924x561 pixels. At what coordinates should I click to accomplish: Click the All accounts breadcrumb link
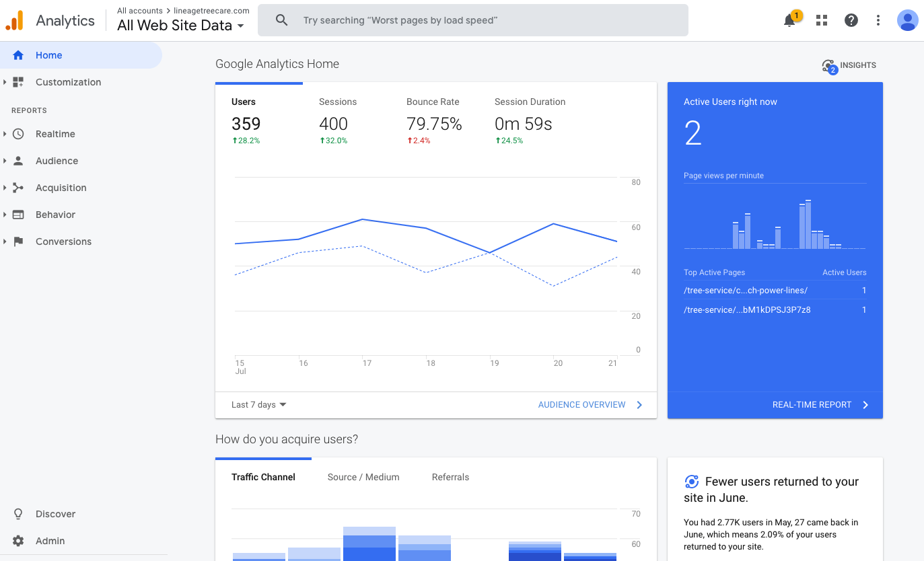(140, 11)
